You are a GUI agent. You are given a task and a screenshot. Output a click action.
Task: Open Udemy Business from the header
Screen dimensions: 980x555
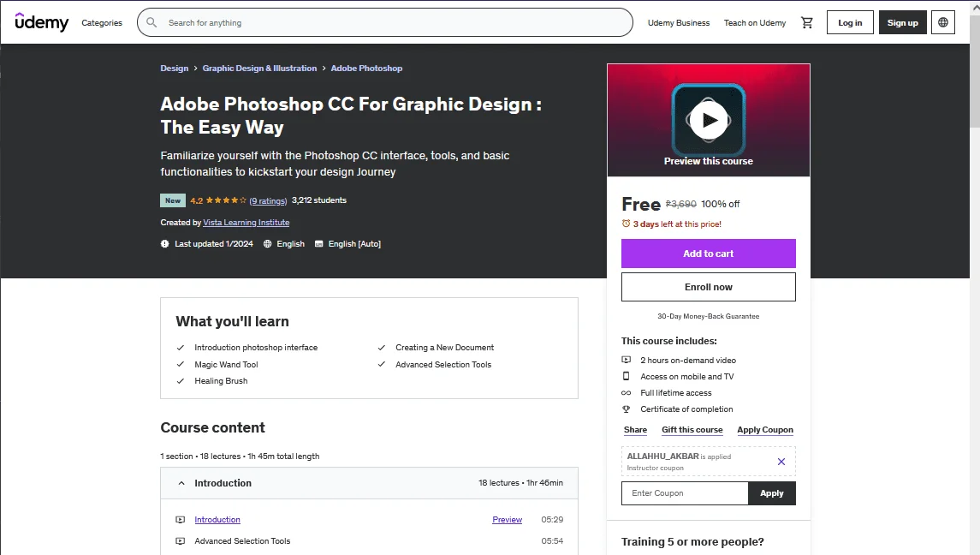[679, 22]
